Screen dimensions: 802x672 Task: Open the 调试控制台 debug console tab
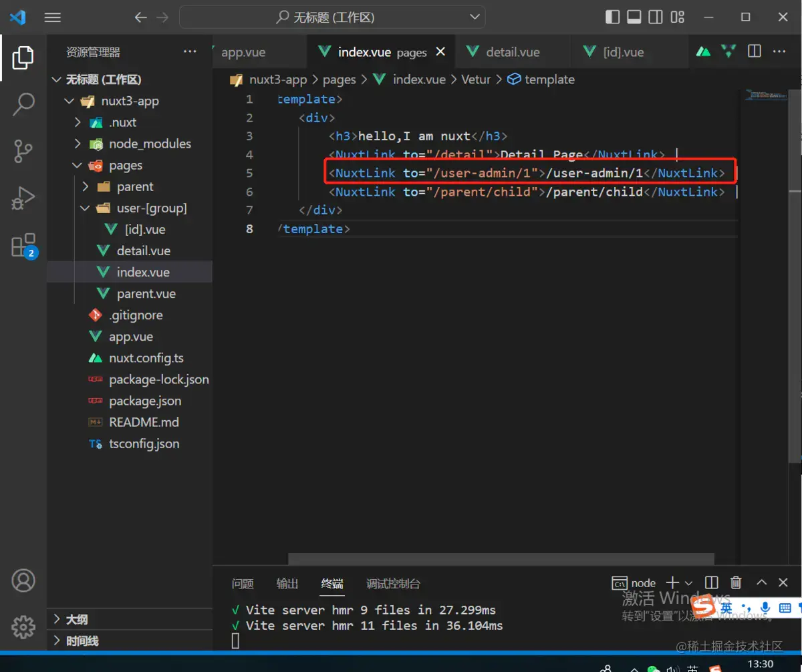(x=393, y=584)
